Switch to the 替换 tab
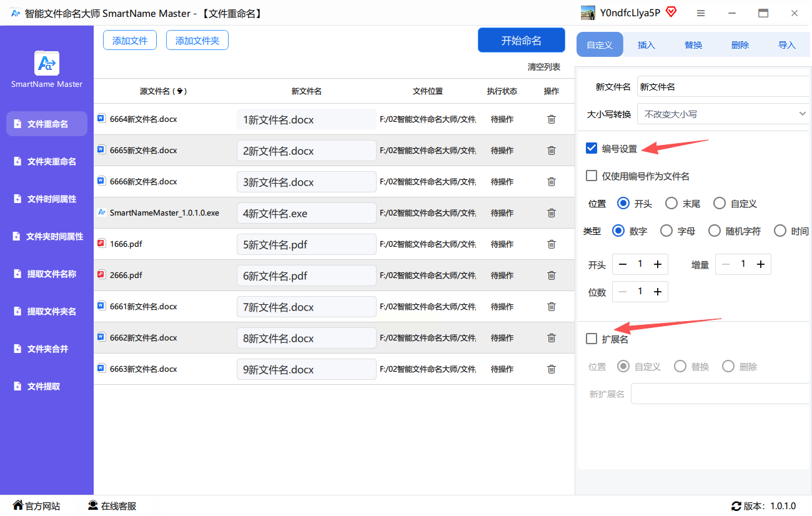The height and width of the screenshot is (516, 812). click(x=693, y=45)
